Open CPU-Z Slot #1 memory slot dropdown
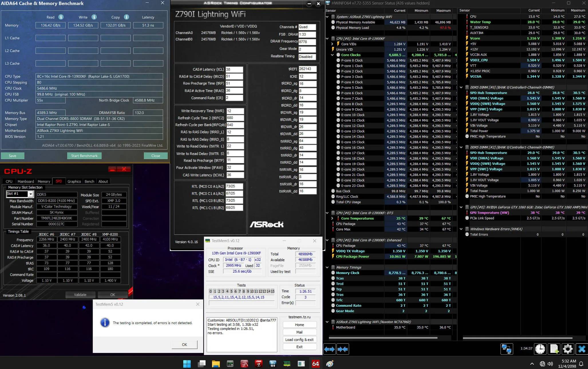588x369 pixels. click(x=30, y=194)
